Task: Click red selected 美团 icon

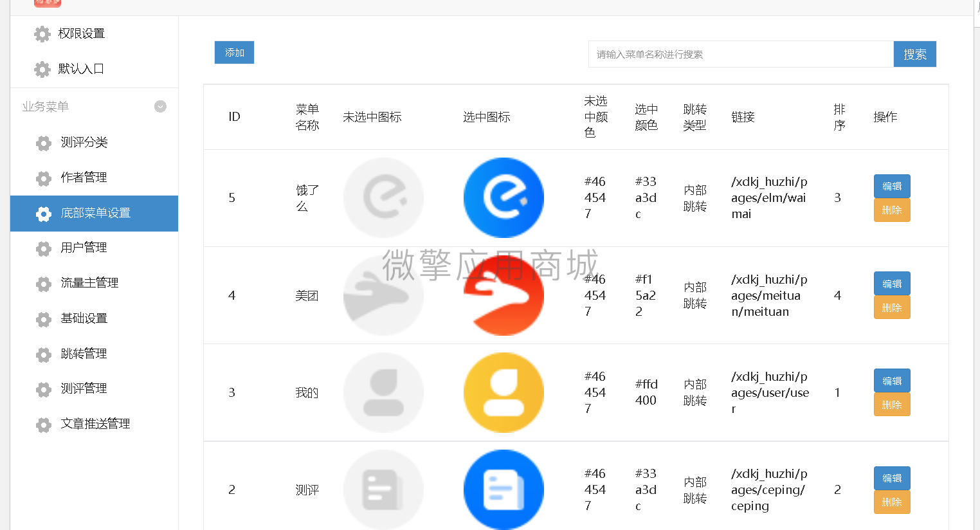Action: 504,295
